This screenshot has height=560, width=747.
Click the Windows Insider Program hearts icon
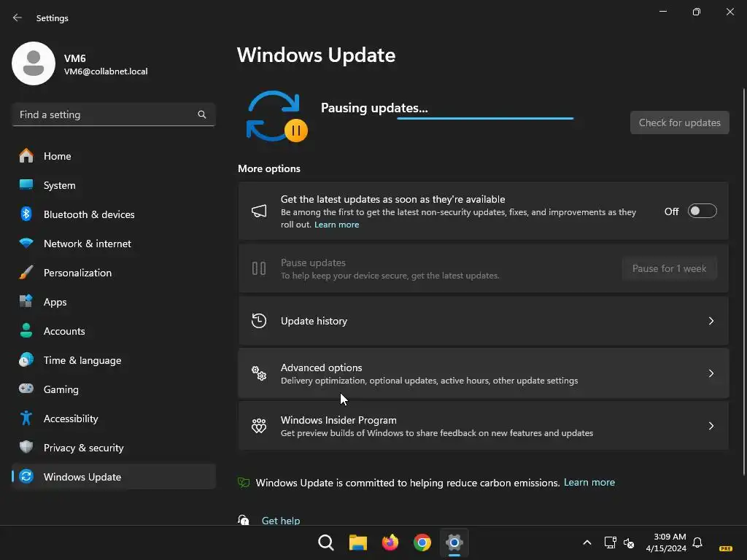tap(259, 426)
